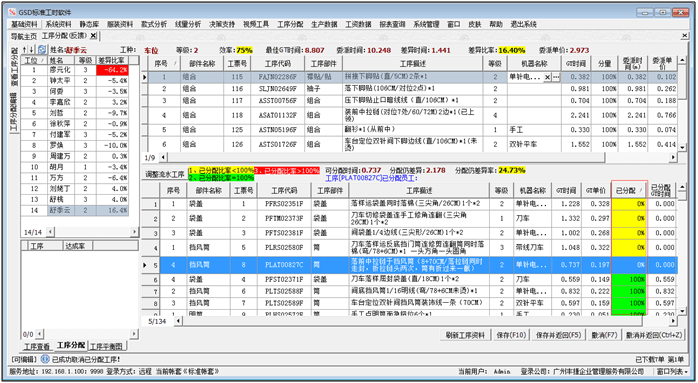Open the 服装资料 menu

click(120, 24)
